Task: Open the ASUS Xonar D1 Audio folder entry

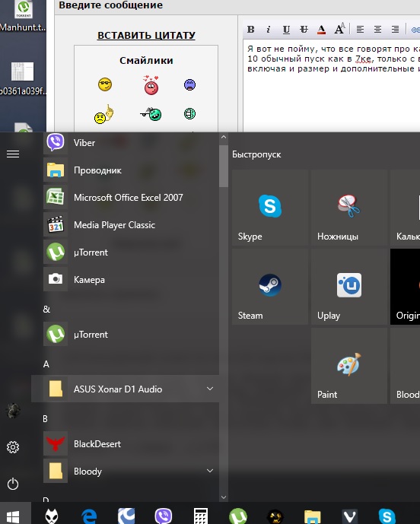Action: (x=125, y=389)
